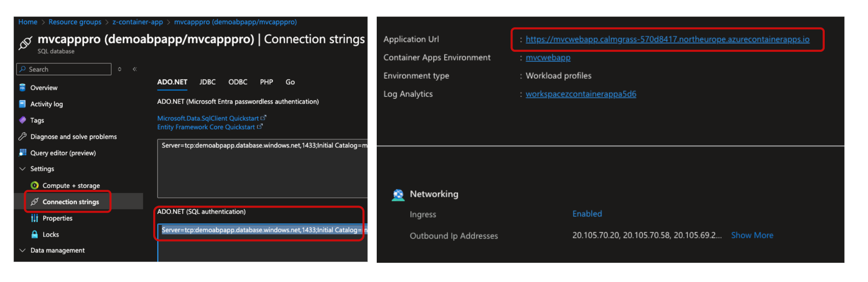The image size is (868, 282).
Task: Switch to the ODBC tab
Action: click(x=238, y=82)
